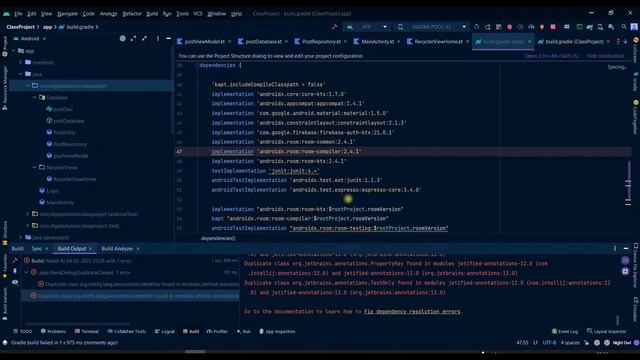Click Collapse All icon in Project panel
The width and height of the screenshot is (640, 360).
pos(144,38)
